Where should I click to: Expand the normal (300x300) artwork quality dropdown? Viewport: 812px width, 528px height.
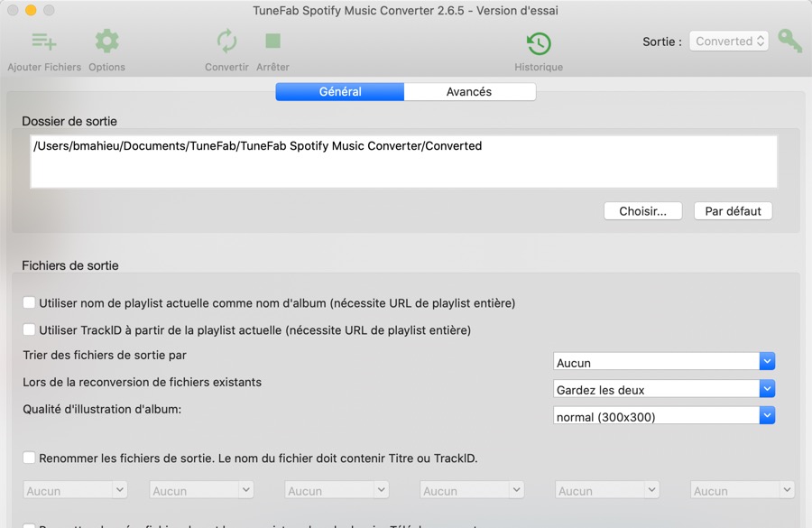point(664,417)
